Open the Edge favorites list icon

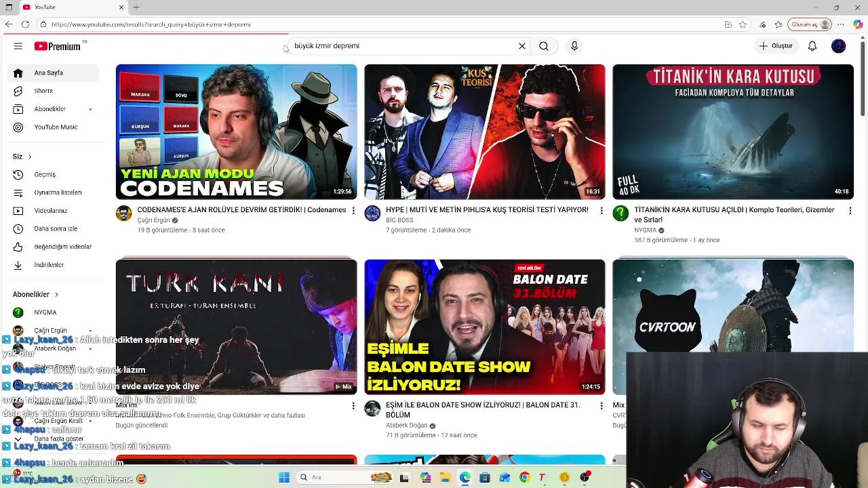(778, 24)
